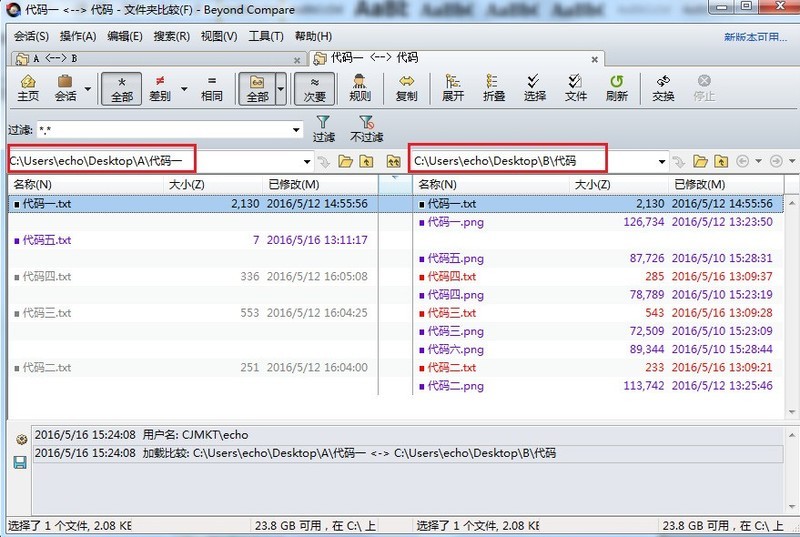Image resolution: width=800 pixels, height=537 pixels.
Task: Click the 主页 home toolbar icon
Action: 28,88
